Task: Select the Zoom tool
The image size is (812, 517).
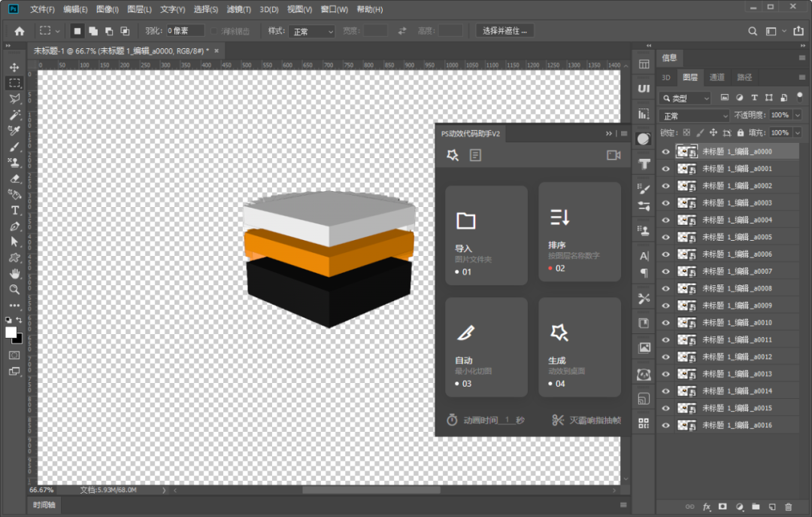Action: tap(14, 289)
